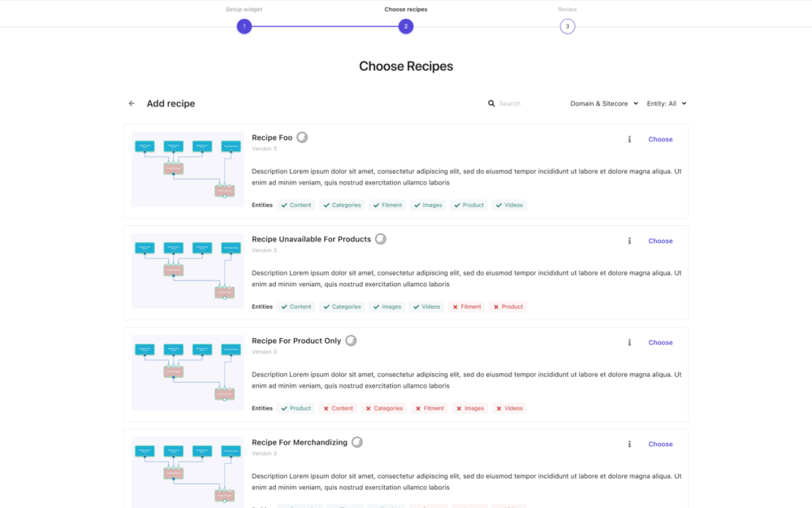Open the Recipe For Product Only diagram thumbnail

[x=188, y=372]
